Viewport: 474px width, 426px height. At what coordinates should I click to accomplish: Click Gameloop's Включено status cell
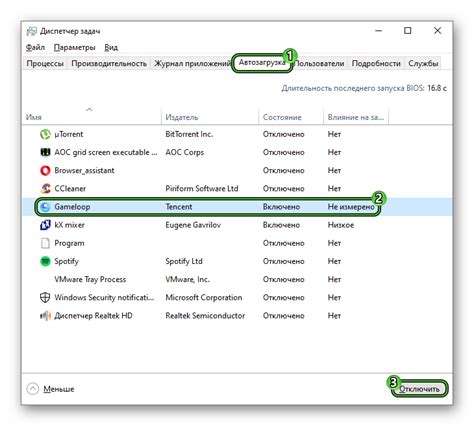coord(281,207)
